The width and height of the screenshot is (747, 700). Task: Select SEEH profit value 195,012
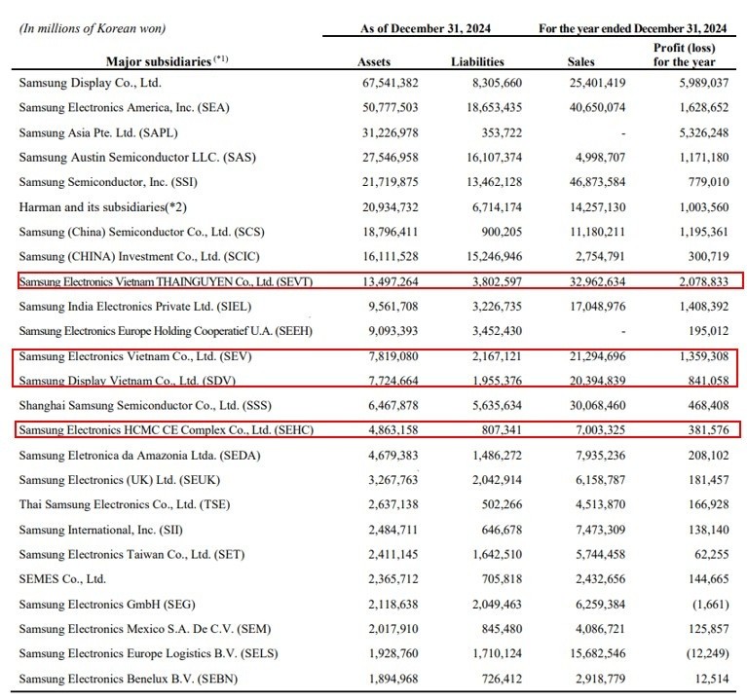pos(708,331)
